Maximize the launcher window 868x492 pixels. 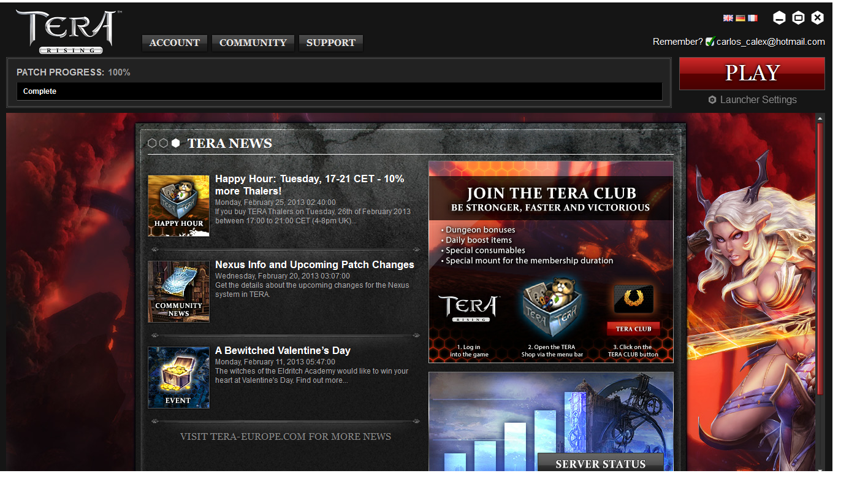click(798, 18)
